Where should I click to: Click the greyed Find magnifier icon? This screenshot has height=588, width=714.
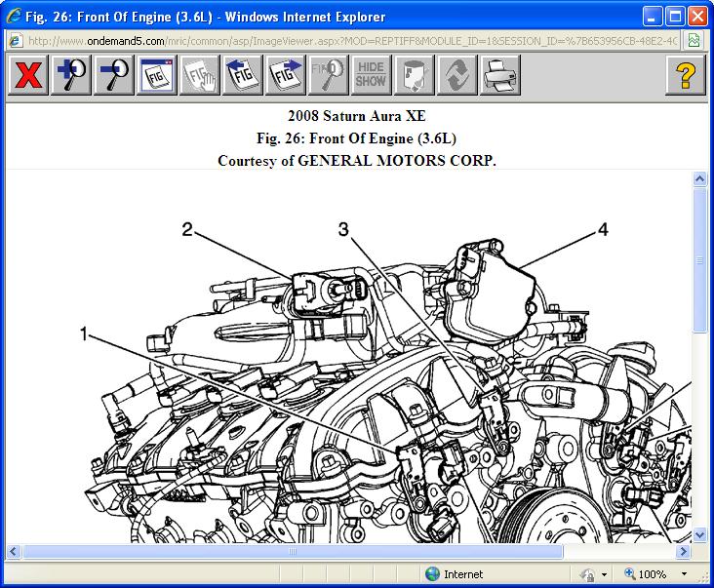pos(328,75)
